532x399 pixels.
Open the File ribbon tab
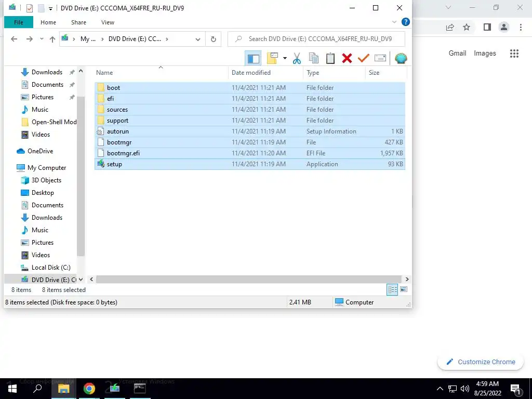19,22
